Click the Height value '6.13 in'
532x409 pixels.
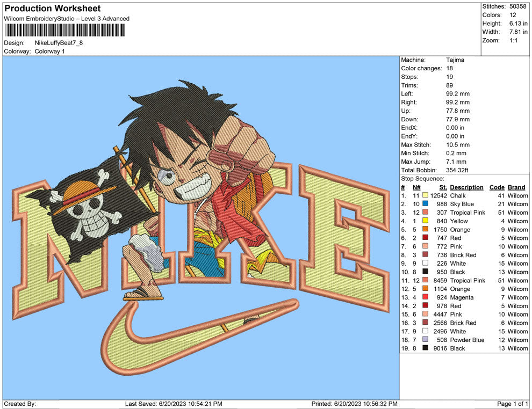[518, 24]
